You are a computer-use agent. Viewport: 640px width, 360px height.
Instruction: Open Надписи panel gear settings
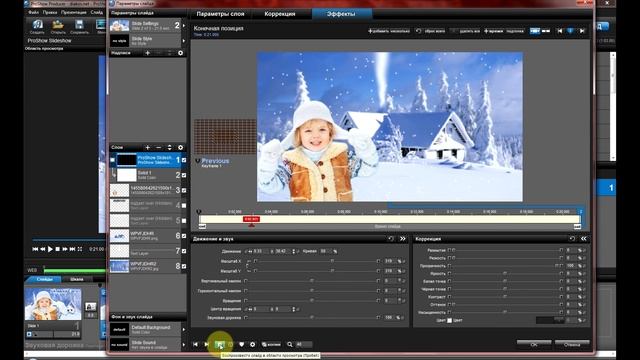[x=180, y=53]
